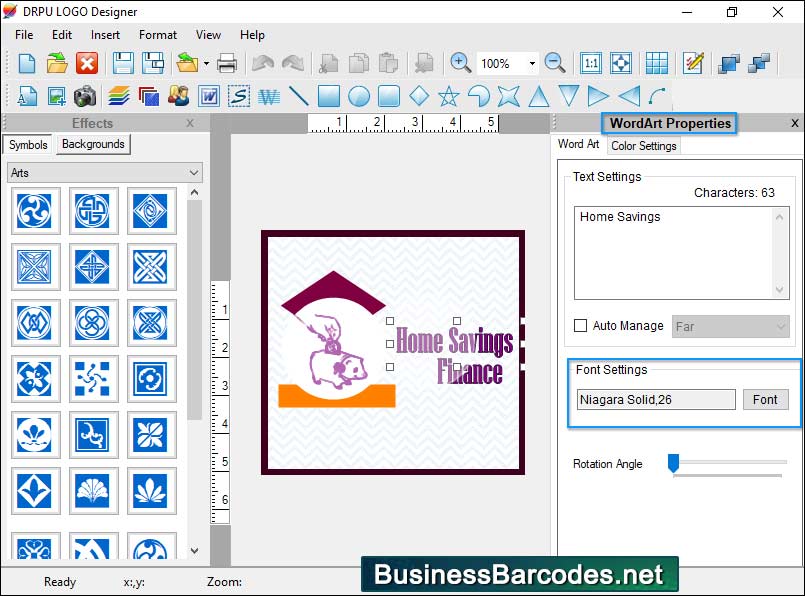The image size is (805, 596).
Task: Switch to the Backgrounds tab
Action: [x=92, y=144]
